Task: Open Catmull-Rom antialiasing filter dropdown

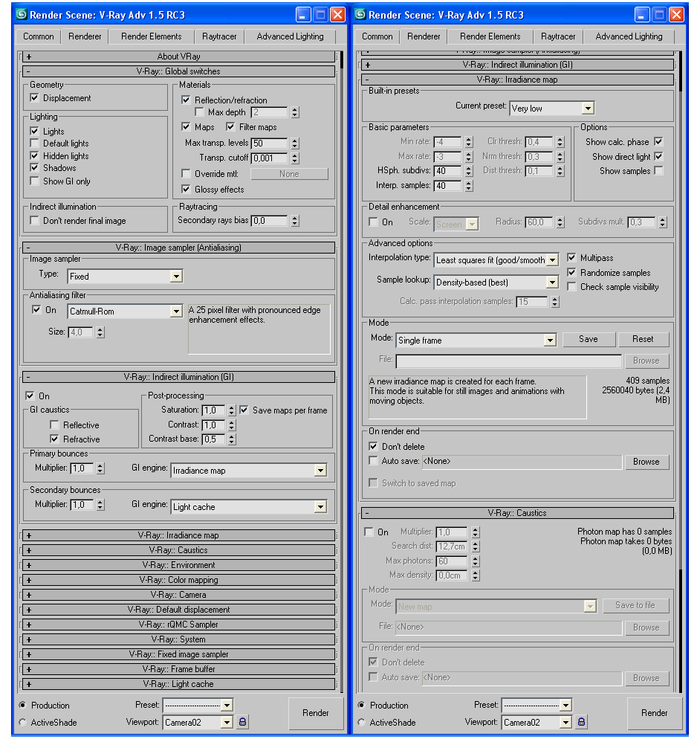Action: tap(125, 311)
